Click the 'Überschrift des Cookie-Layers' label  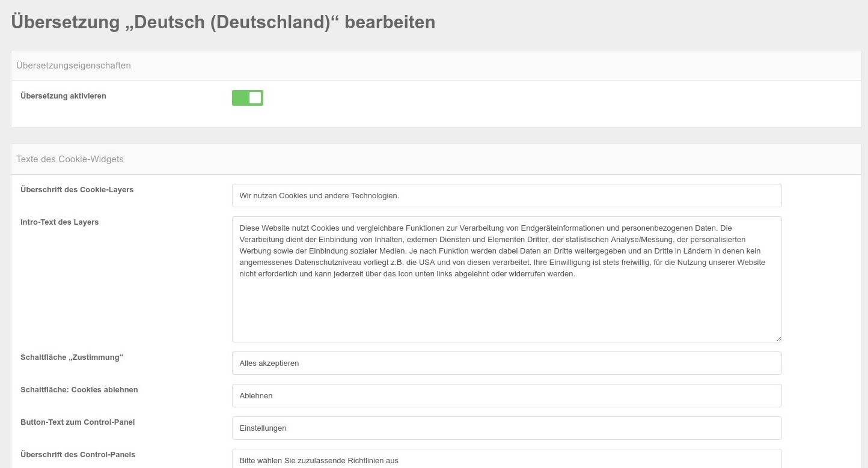(x=77, y=190)
